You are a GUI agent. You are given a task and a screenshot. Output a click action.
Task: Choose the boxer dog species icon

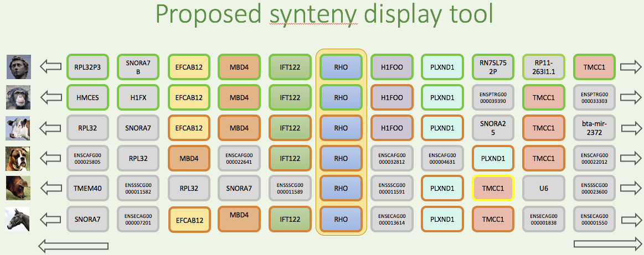(18, 158)
